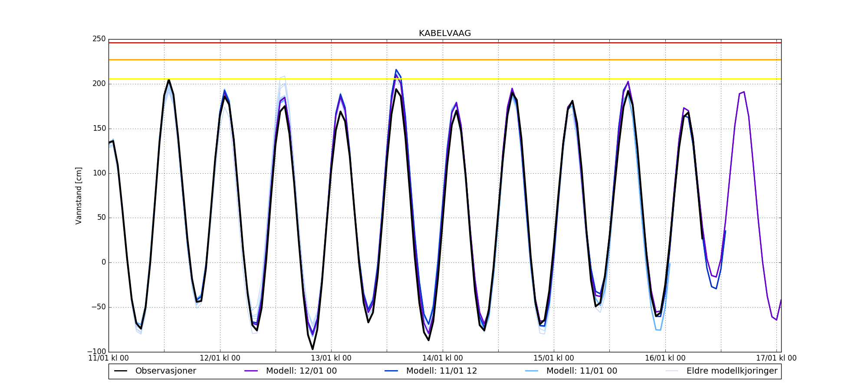The width and height of the screenshot is (868, 391).
Task: Click x-axis label 16/01 kl 00
Action: (x=665, y=358)
